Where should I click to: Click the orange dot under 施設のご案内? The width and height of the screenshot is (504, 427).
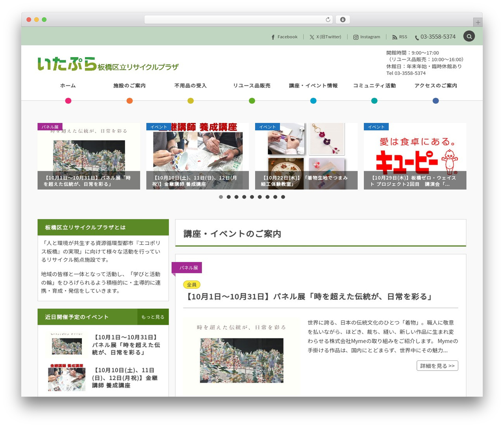pyautogui.click(x=130, y=101)
